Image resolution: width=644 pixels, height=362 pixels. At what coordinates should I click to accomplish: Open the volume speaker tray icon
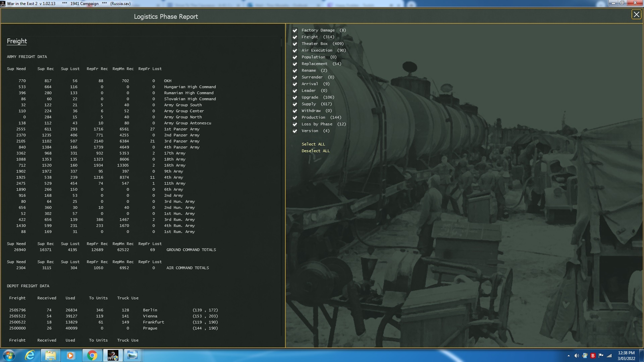coord(577,356)
